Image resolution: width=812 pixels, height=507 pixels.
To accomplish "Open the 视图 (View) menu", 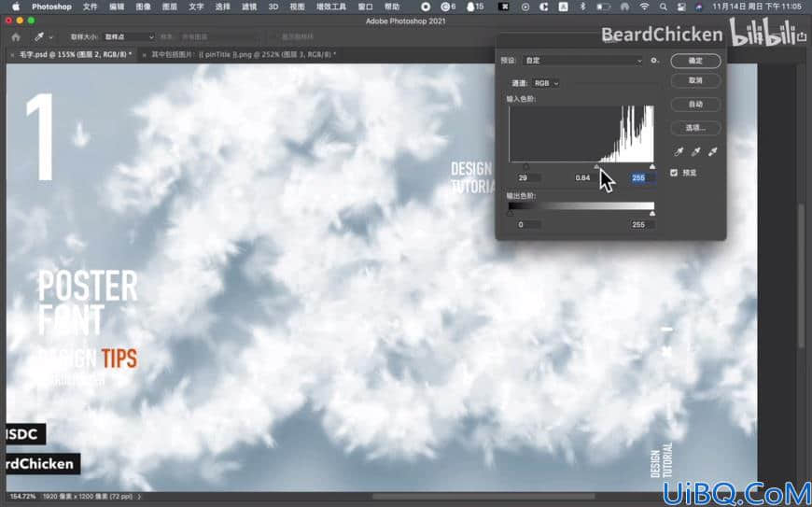I will [x=297, y=7].
